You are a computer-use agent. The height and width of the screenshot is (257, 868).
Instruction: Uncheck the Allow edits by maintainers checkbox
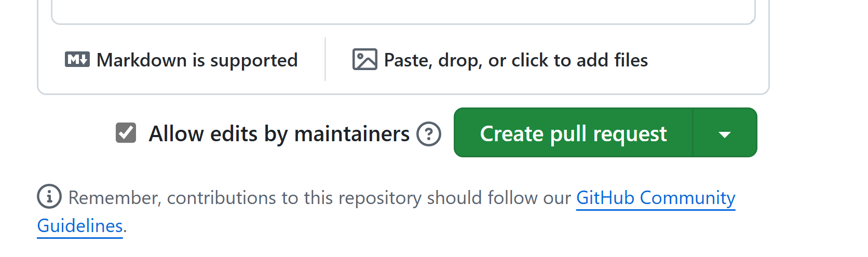pyautogui.click(x=126, y=133)
